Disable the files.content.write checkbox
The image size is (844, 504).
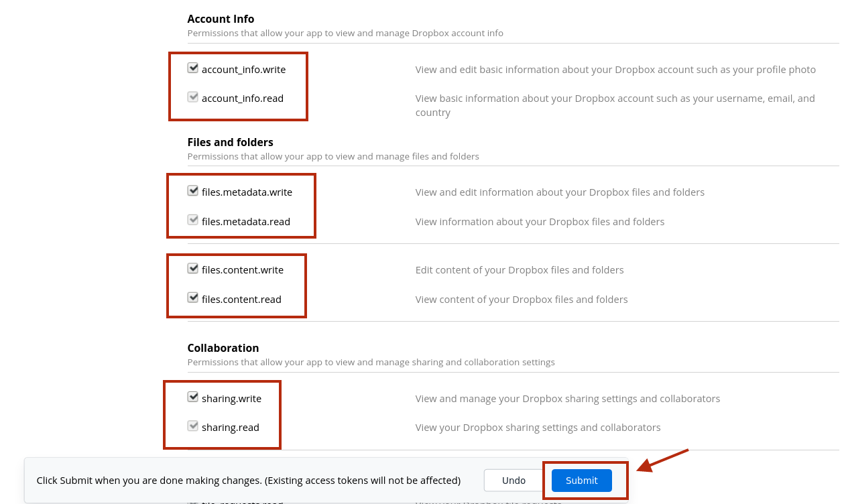(x=193, y=269)
